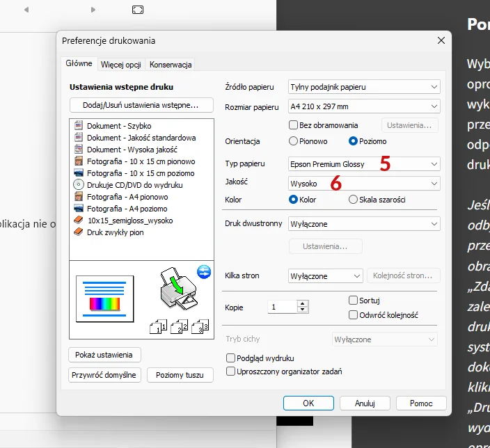Screen dimensions: 490x448
Task: Increase copies with the Kopie up arrow
Action: (302, 303)
